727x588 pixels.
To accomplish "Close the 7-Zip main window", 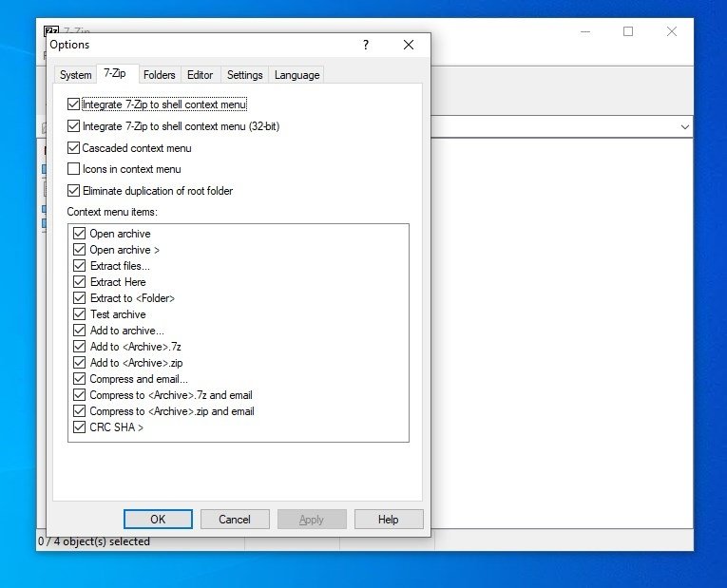I will pos(671,31).
